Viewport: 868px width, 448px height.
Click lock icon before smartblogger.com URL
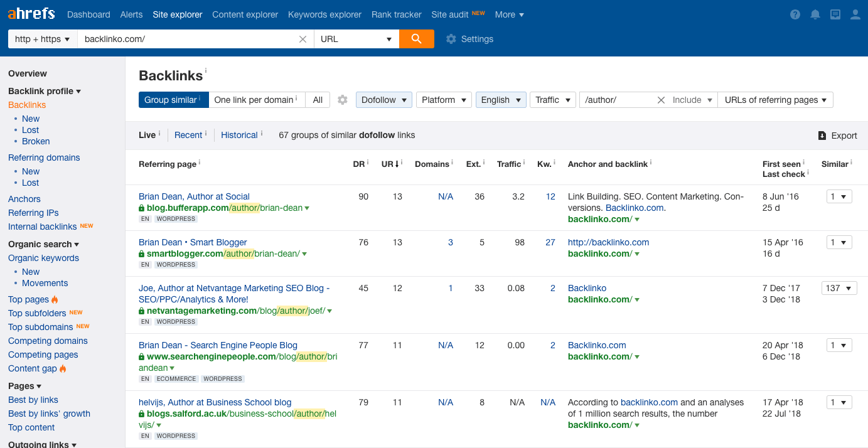[x=142, y=254]
